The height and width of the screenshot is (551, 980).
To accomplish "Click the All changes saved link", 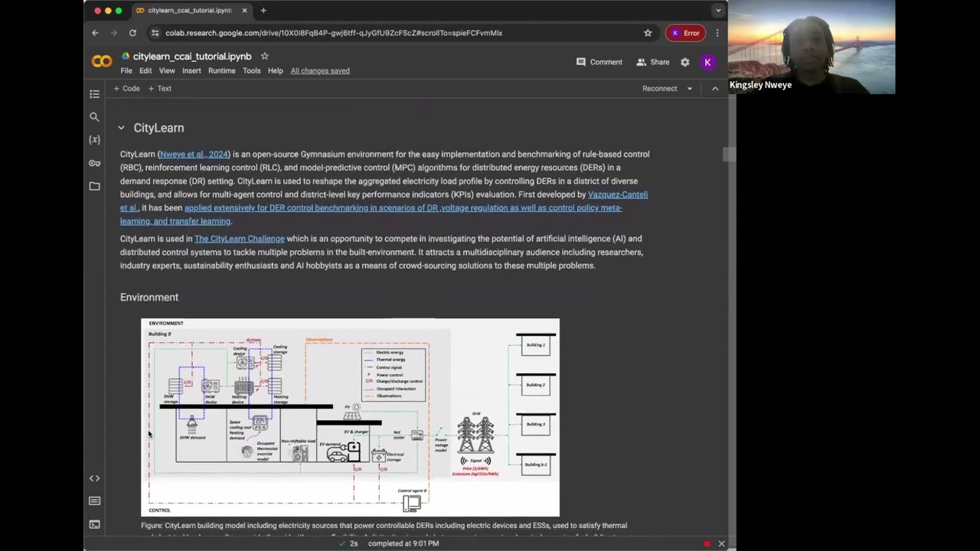I will (320, 71).
